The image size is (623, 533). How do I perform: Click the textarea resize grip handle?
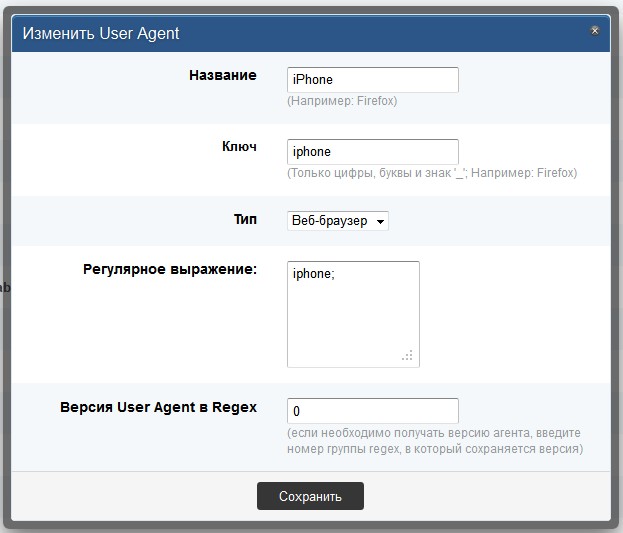[407, 355]
